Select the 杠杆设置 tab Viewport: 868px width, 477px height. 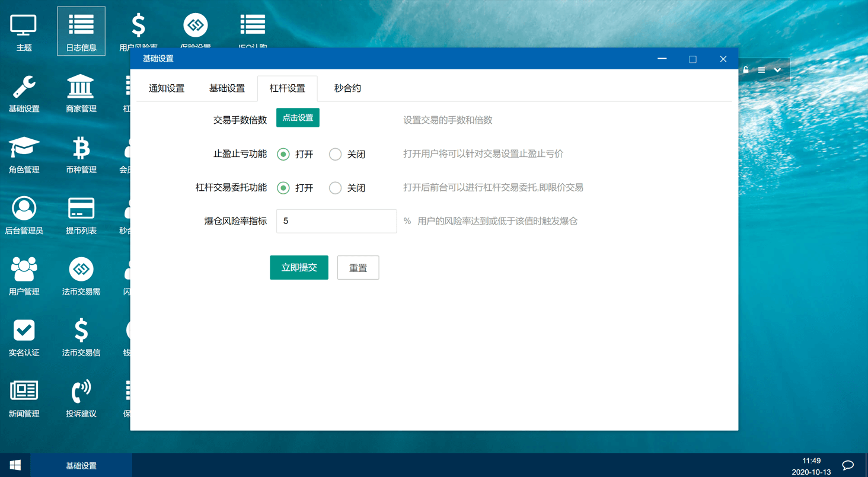click(288, 88)
